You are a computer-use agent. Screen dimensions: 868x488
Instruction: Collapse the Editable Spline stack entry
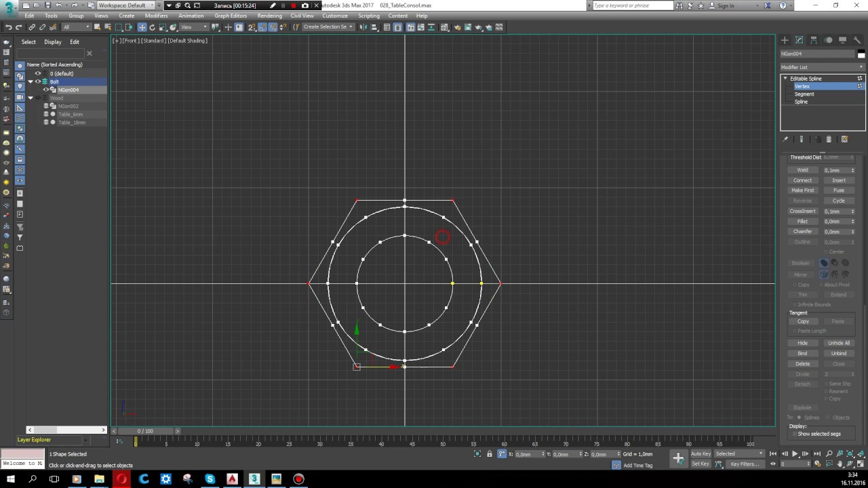coord(785,79)
